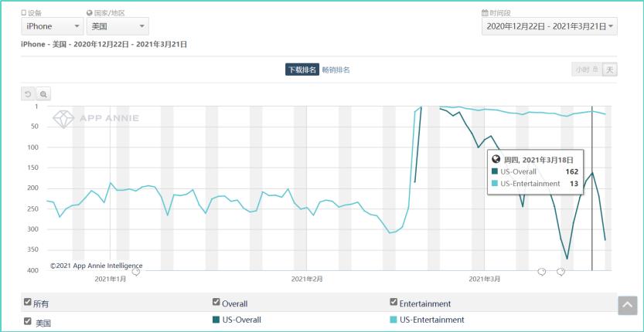The height and width of the screenshot is (332, 644).
Task: Click the scroll-to-top arrow button
Action: coord(627,306)
